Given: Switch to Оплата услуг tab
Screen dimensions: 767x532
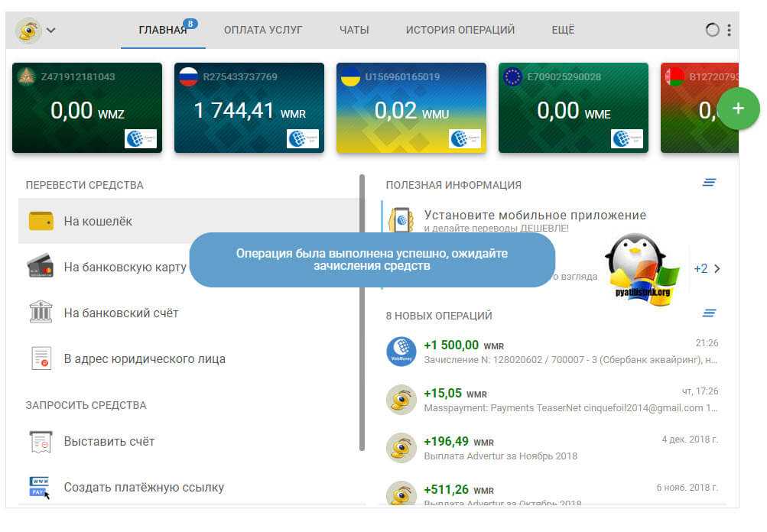Looking at the screenshot, I should point(263,31).
